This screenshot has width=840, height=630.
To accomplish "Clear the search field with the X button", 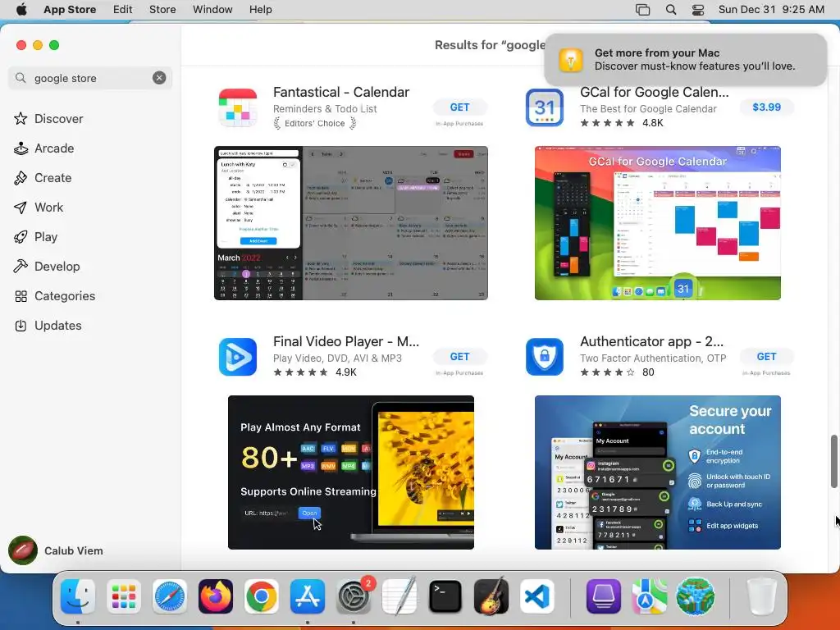I will (159, 78).
